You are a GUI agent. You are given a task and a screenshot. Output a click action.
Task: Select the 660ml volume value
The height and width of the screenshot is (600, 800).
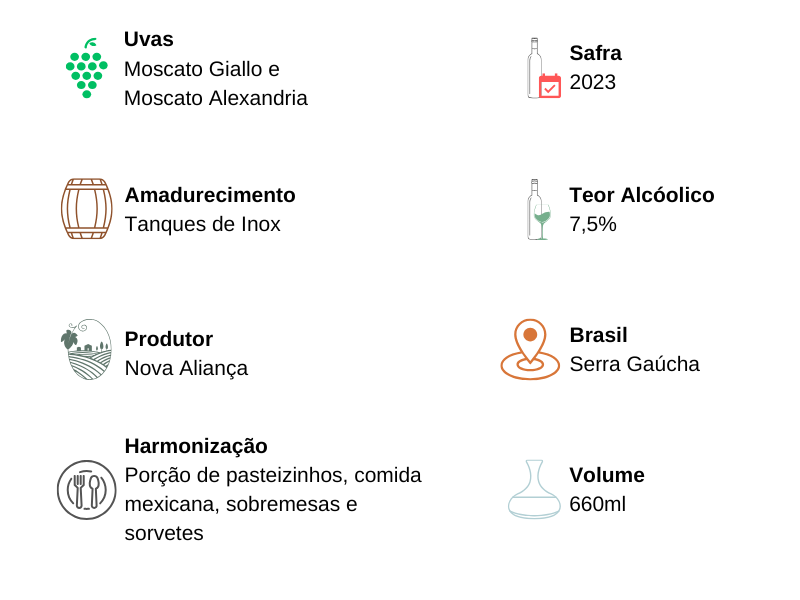[597, 504]
